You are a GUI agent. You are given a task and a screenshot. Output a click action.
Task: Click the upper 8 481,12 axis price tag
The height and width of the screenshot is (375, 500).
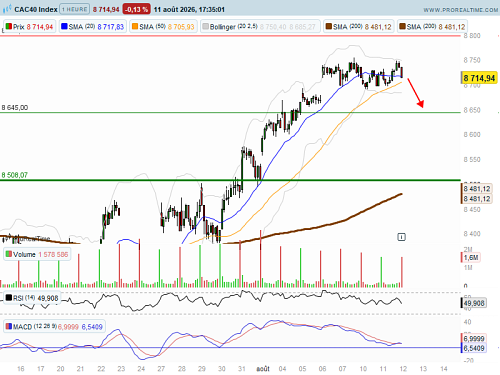(x=477, y=189)
